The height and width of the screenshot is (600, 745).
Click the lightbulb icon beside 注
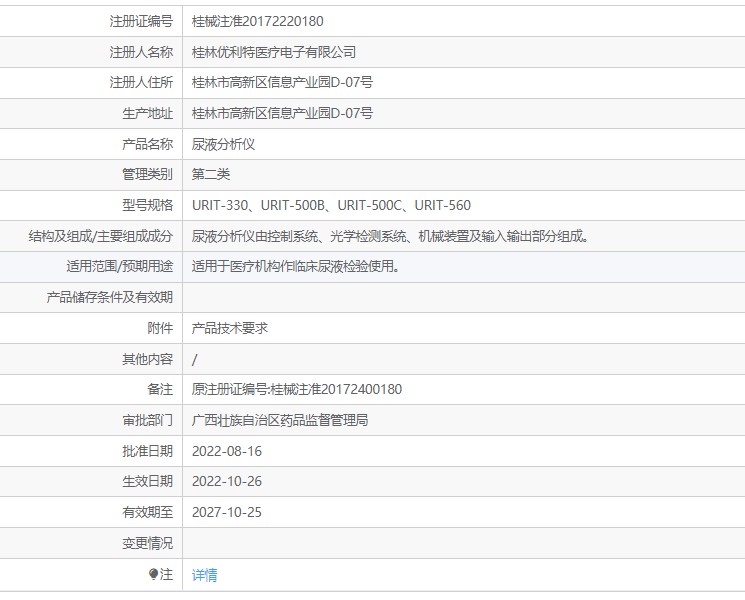click(x=153, y=574)
